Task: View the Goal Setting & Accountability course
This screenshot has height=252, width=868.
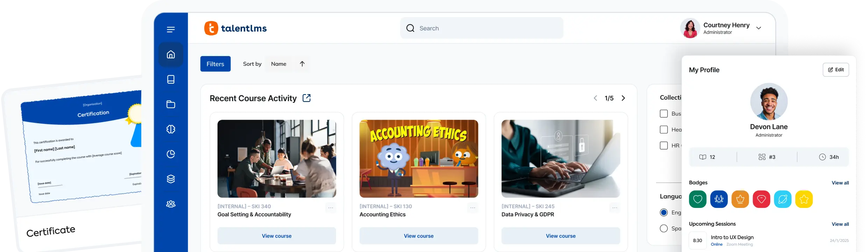Action: coord(276,236)
